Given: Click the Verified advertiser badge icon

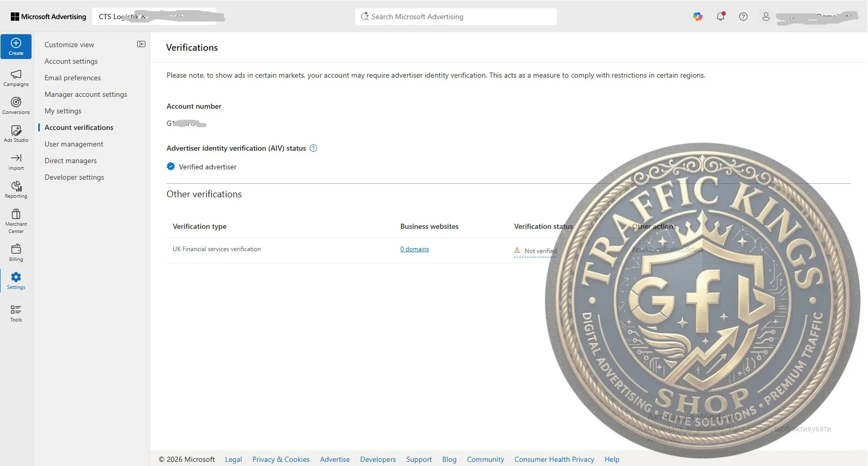Looking at the screenshot, I should pyautogui.click(x=171, y=166).
